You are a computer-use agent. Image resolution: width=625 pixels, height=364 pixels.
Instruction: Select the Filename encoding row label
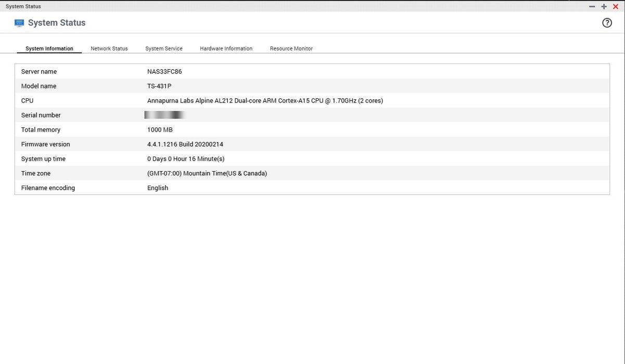[48, 188]
